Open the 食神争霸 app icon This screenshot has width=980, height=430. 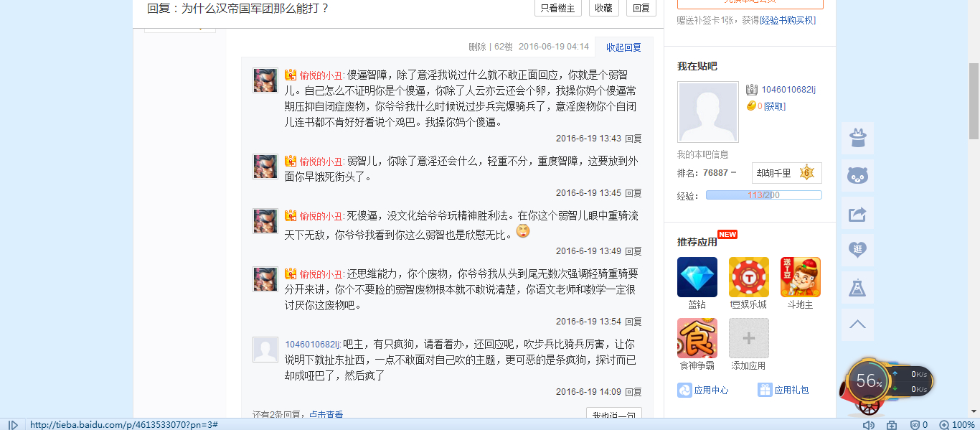coord(697,338)
